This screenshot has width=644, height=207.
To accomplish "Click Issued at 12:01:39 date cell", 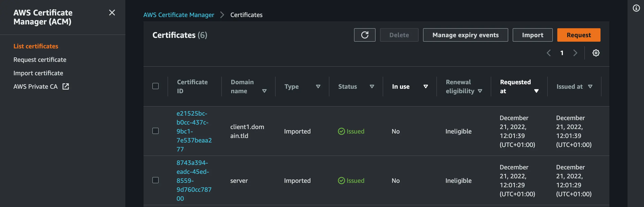I will 574,131.
